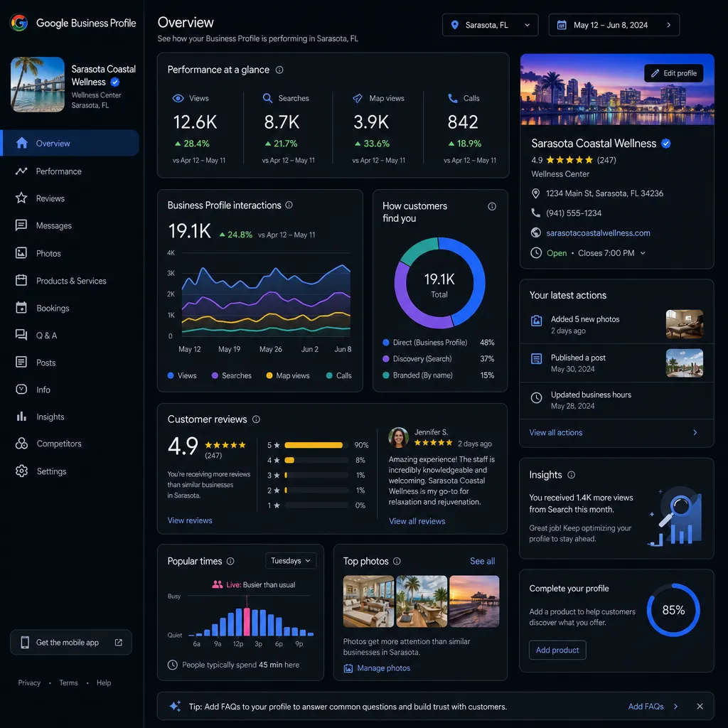Click the external link icon on Get the mobile app
Screen dimensions: 728x728
[119, 642]
